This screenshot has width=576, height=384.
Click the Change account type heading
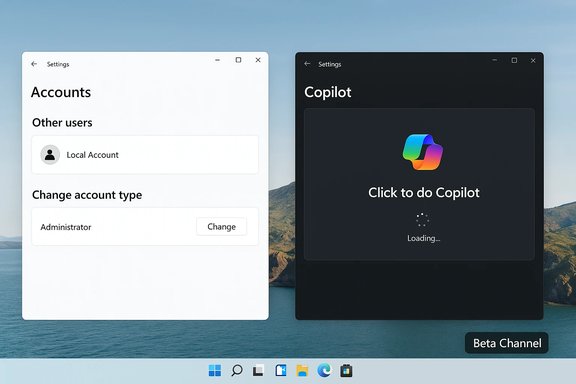click(x=87, y=195)
